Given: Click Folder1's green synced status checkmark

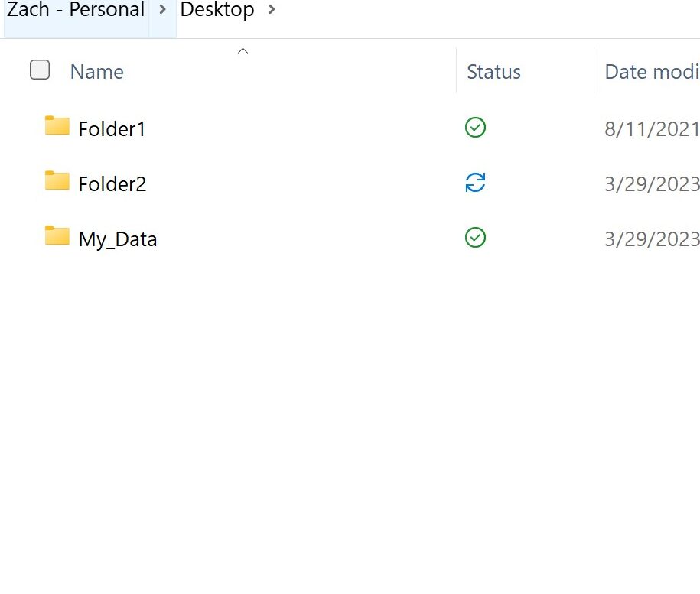Looking at the screenshot, I should point(475,128).
